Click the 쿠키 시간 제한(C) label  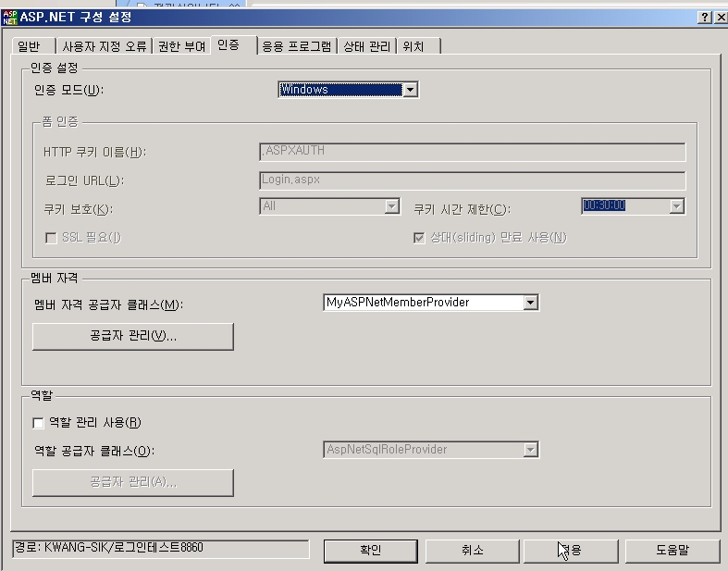[x=462, y=209]
